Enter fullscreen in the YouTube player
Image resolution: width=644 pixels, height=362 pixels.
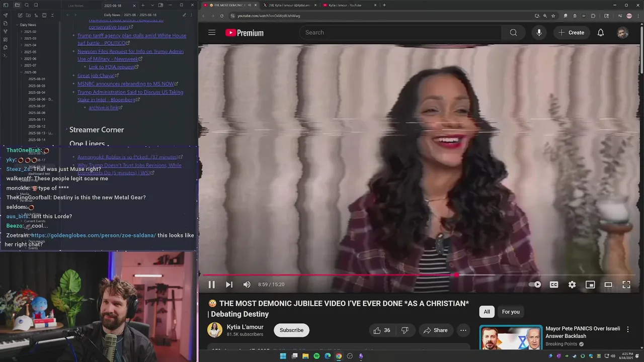point(626,285)
